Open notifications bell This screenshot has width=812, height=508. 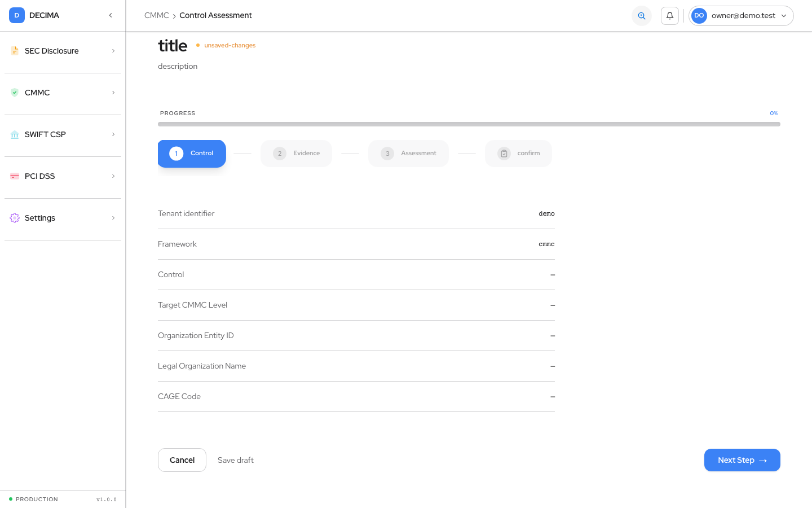coord(670,16)
